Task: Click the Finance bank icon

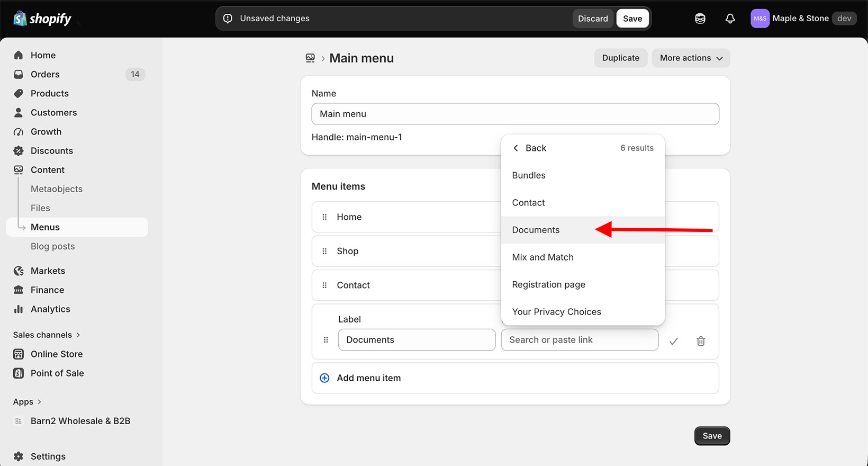Action: [19, 290]
